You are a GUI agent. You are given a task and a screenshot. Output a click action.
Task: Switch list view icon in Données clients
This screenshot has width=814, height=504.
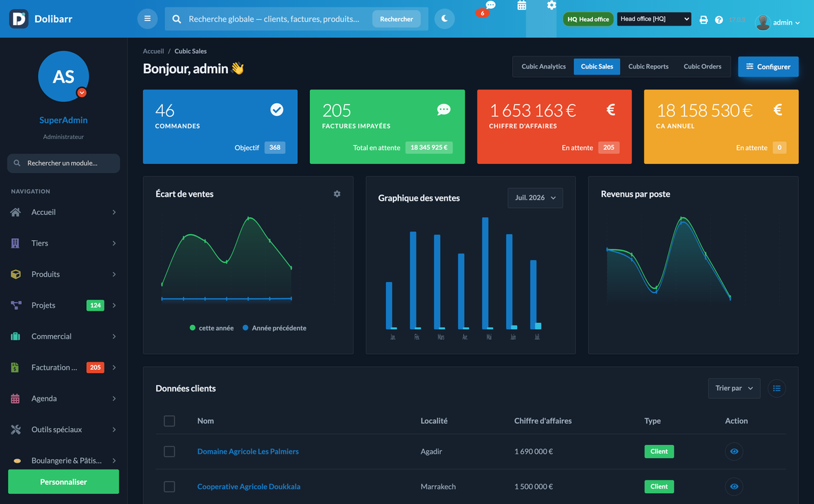pyautogui.click(x=777, y=388)
